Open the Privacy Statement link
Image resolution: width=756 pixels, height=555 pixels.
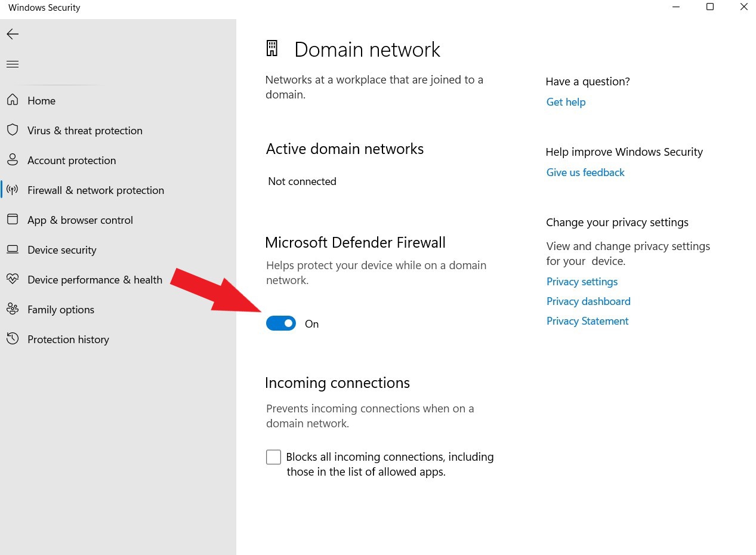[x=587, y=321]
